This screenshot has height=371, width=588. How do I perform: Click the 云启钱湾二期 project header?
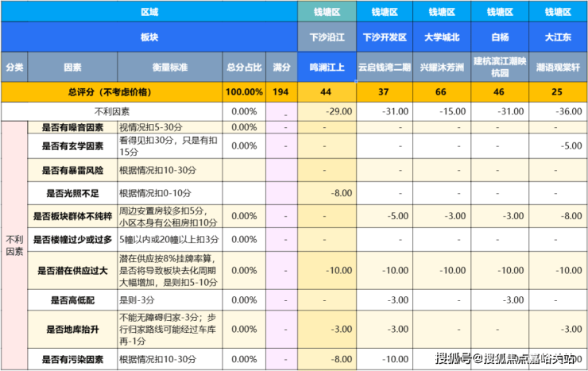click(385, 67)
